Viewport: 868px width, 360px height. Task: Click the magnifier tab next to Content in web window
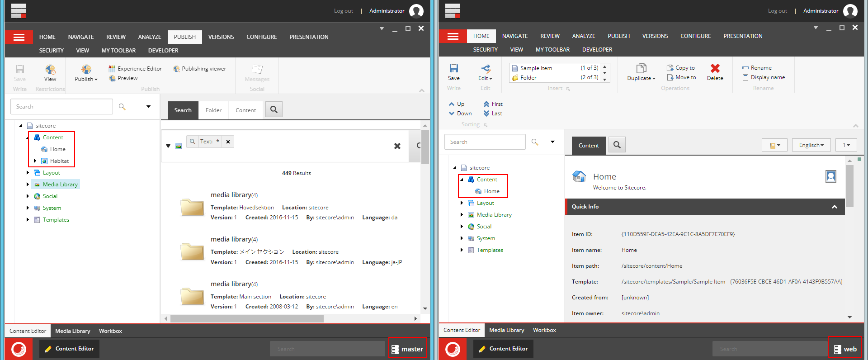point(617,145)
